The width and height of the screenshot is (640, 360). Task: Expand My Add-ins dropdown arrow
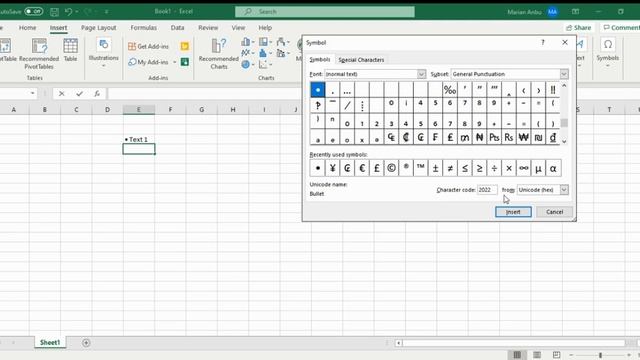tap(175, 62)
